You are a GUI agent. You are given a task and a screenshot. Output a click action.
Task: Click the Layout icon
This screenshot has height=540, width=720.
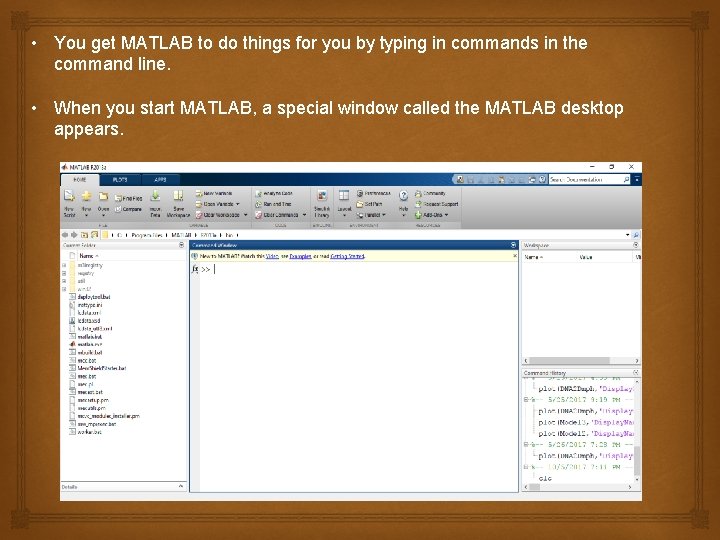click(x=344, y=196)
